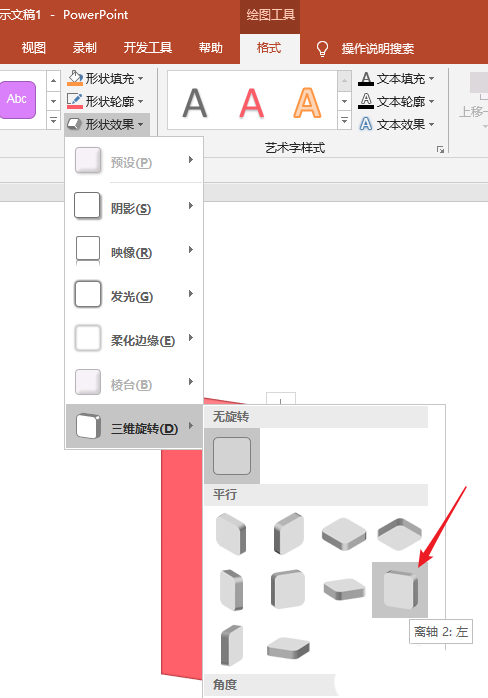This screenshot has height=698, width=488.
Task: Expand the WordArt styles gallery More button
Action: pos(344,121)
